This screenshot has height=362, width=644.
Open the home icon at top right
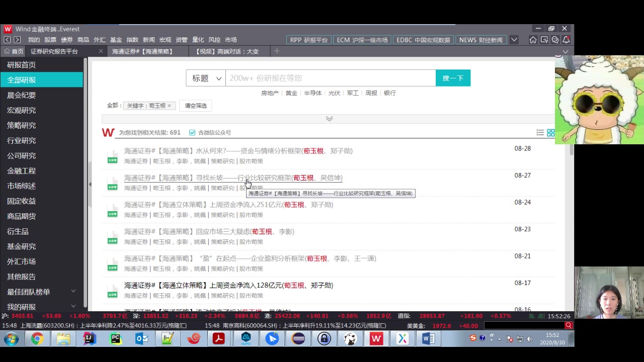(x=533, y=40)
